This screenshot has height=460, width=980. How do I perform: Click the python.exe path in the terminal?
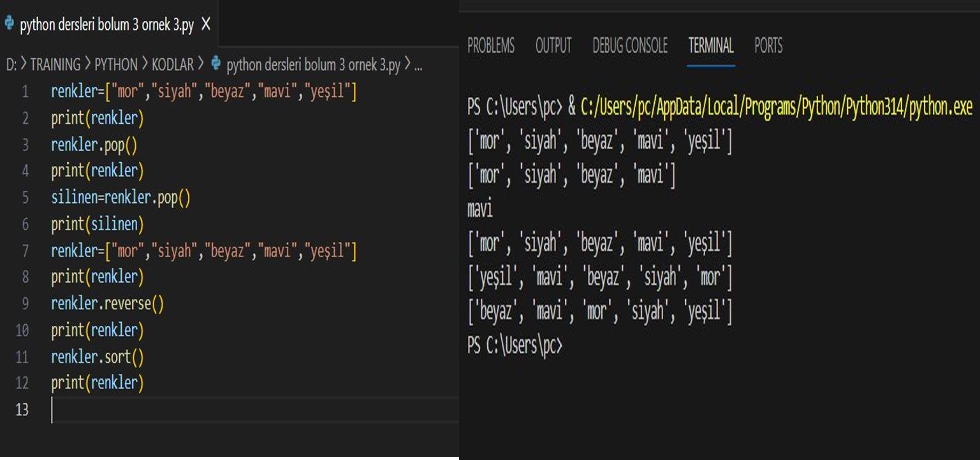click(776, 108)
